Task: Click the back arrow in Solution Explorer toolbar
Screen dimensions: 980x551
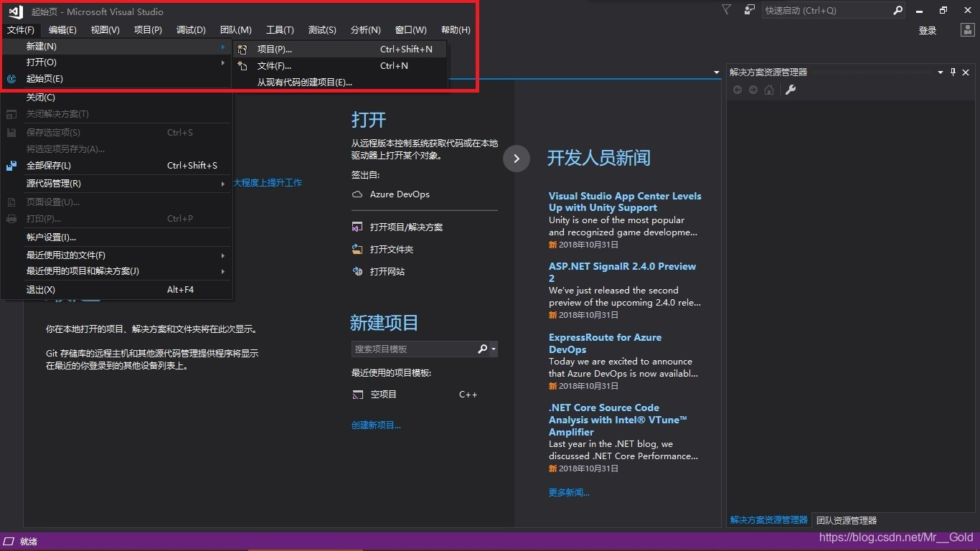Action: tap(737, 90)
